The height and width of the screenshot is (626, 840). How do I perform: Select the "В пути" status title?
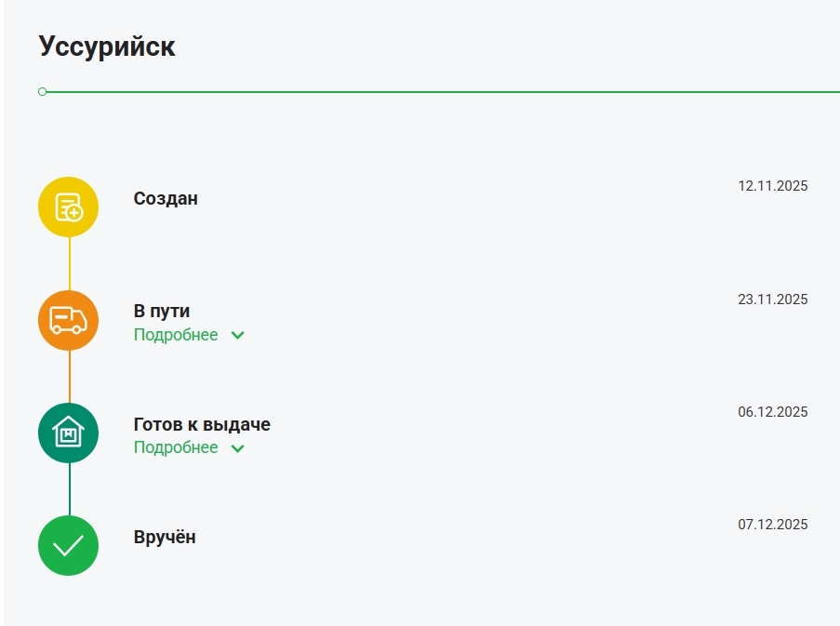(x=162, y=311)
